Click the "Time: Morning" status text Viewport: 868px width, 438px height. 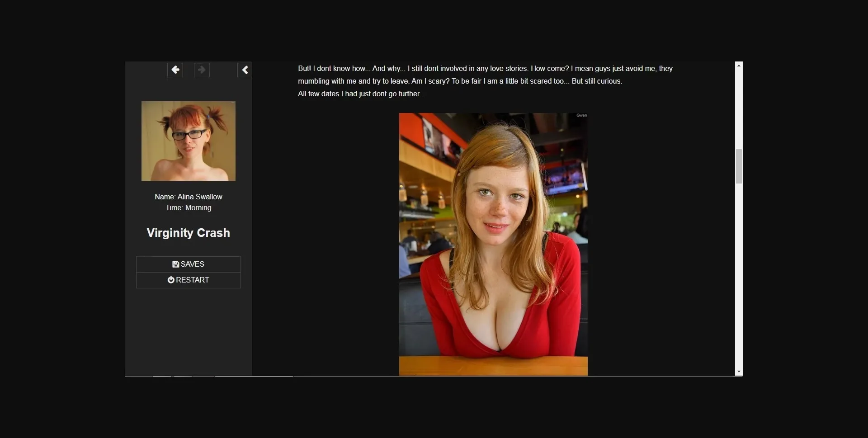(189, 208)
